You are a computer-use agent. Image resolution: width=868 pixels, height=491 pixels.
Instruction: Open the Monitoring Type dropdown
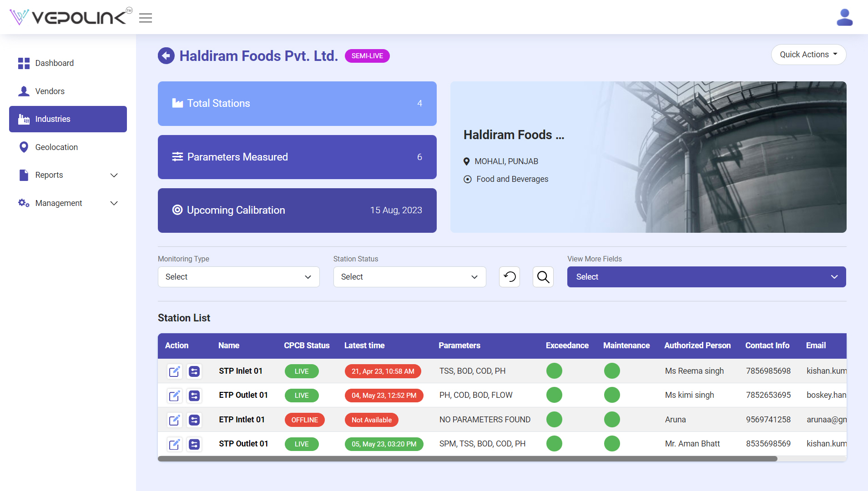pos(238,277)
